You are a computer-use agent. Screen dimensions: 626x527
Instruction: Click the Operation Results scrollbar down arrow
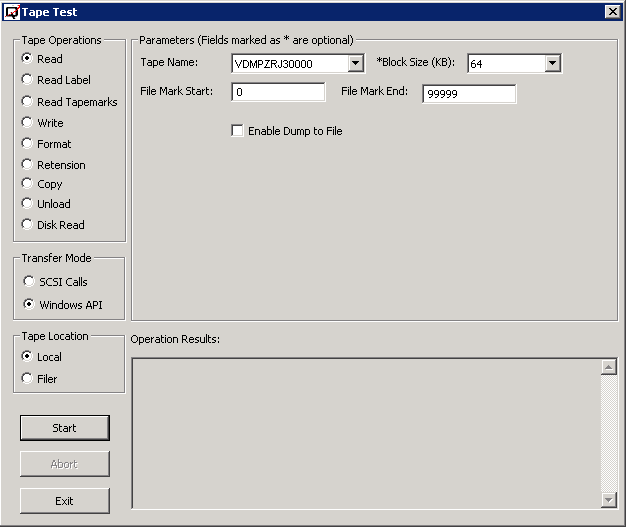(609, 499)
